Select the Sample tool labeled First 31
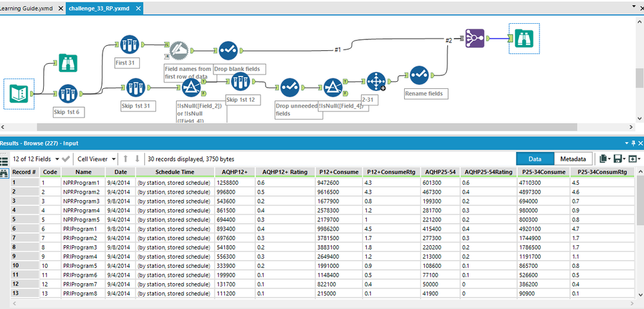 point(130,44)
